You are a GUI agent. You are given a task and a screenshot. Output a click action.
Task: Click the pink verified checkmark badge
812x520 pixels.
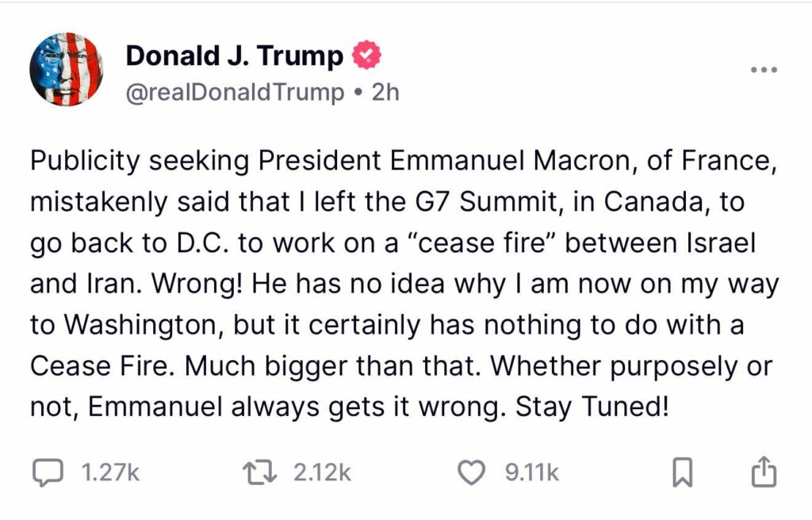pos(366,55)
